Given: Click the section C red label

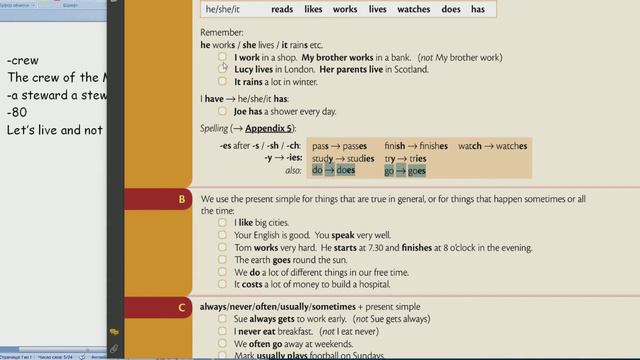Looking at the screenshot, I should 158,307.
